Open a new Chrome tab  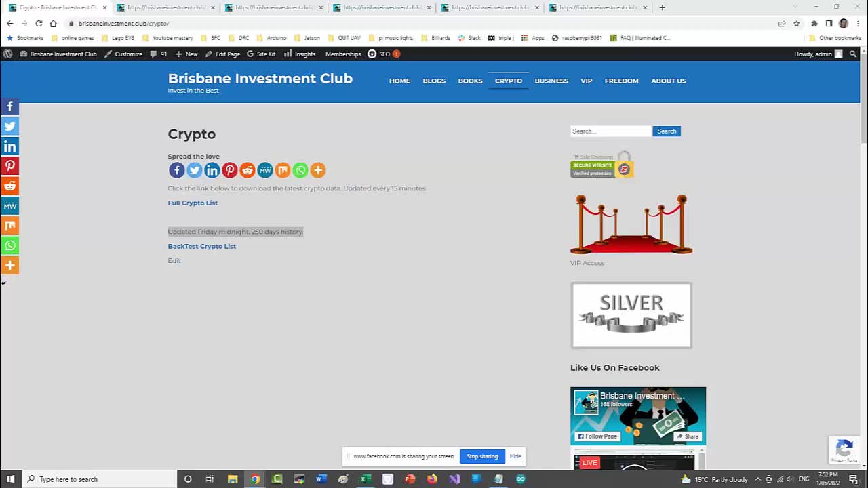point(662,7)
